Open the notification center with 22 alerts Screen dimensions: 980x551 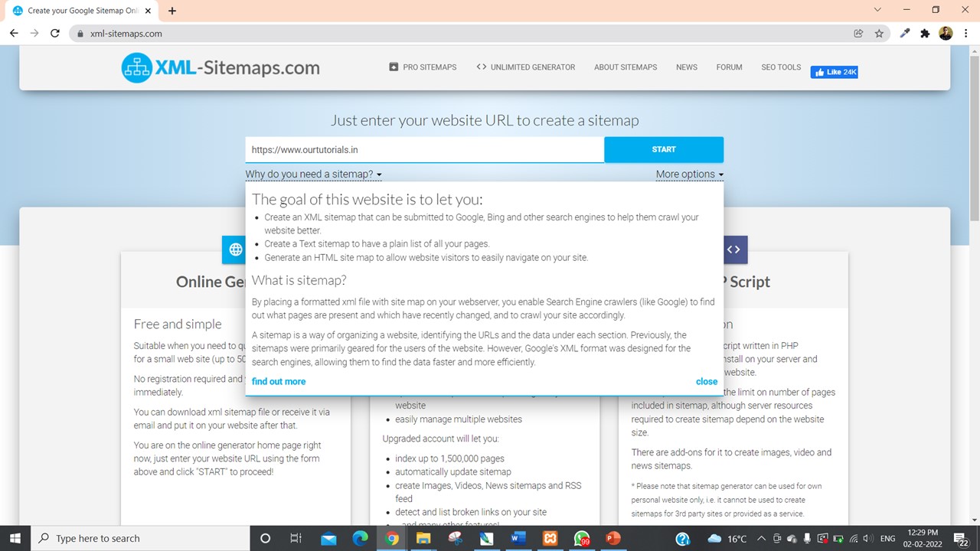click(x=962, y=539)
